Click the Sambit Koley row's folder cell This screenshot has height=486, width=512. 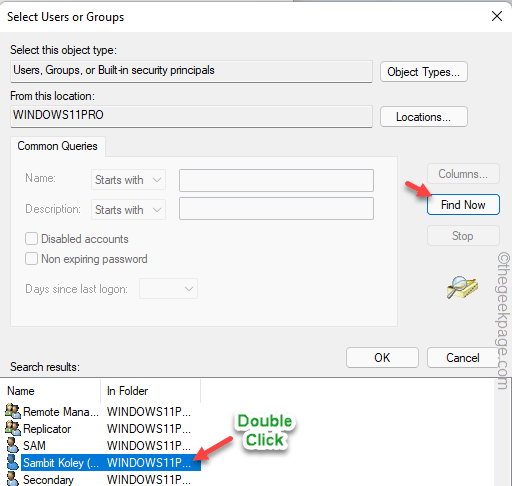click(x=149, y=463)
